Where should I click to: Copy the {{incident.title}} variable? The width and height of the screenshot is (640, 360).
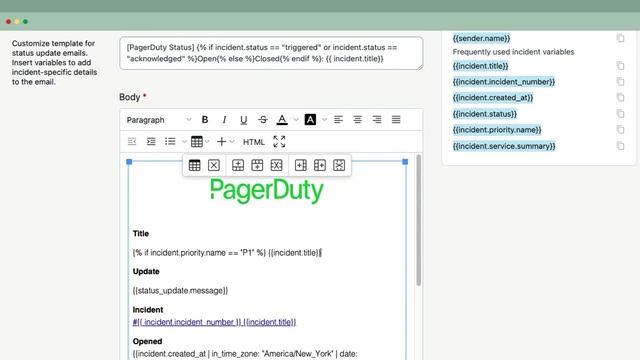tap(620, 65)
